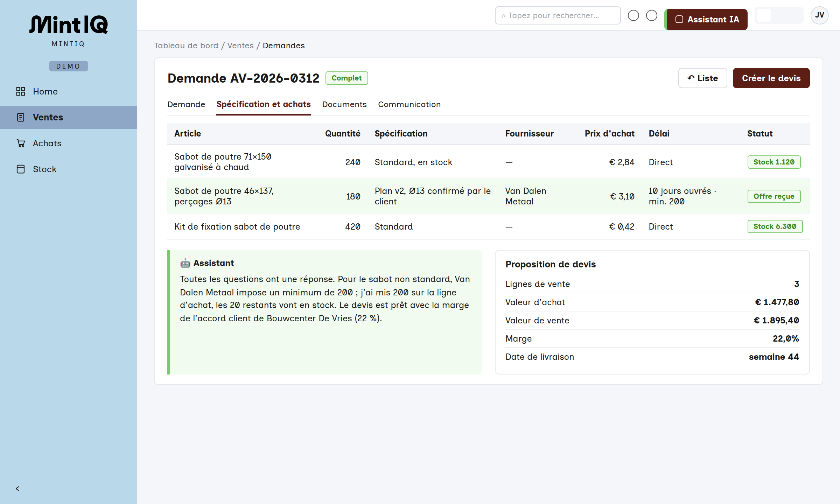Switch to the Demande tab

click(186, 104)
